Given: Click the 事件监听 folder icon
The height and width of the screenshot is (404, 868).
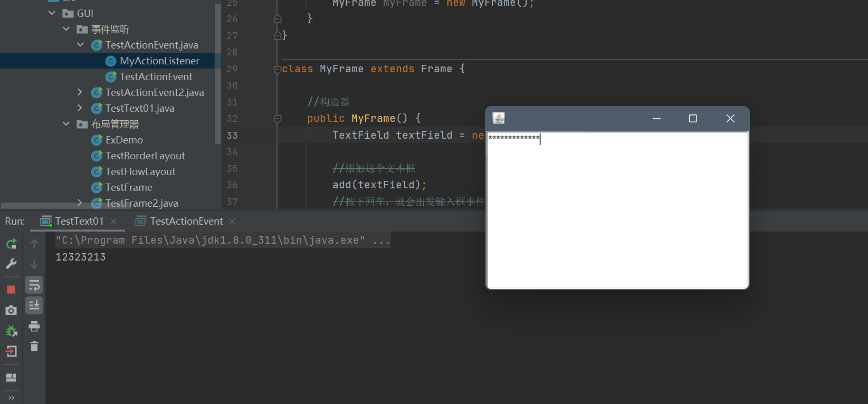Looking at the screenshot, I should tap(82, 29).
